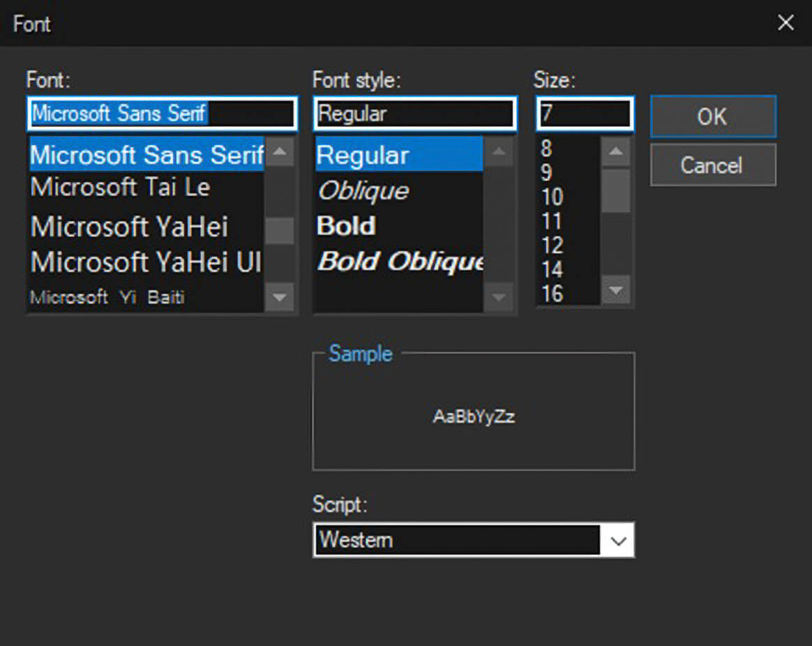Viewport: 812px width, 646px height.
Task: Select size 10 in the list
Action: (568, 197)
